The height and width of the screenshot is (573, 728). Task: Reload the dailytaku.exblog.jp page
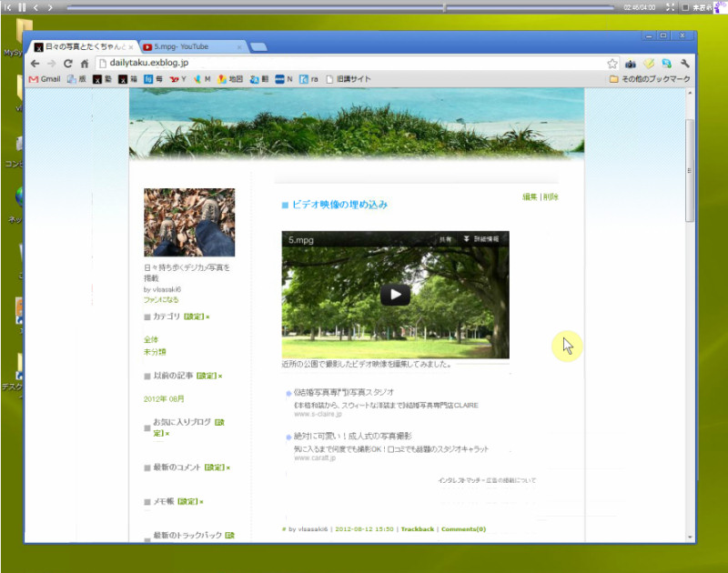[x=67, y=64]
